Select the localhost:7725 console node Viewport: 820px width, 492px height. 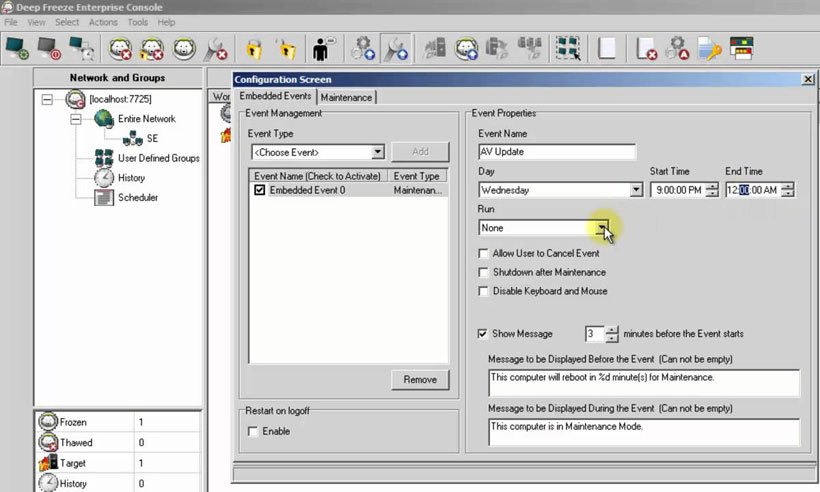[120, 99]
